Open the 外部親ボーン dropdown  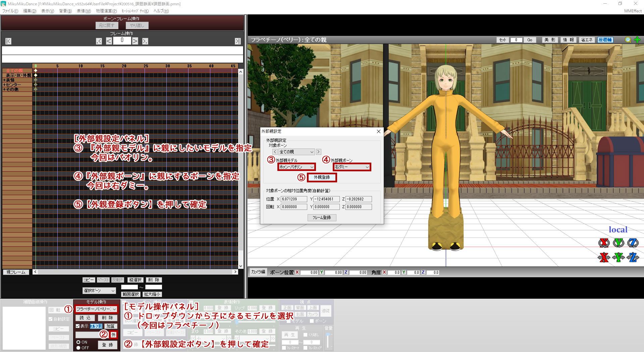352,167
